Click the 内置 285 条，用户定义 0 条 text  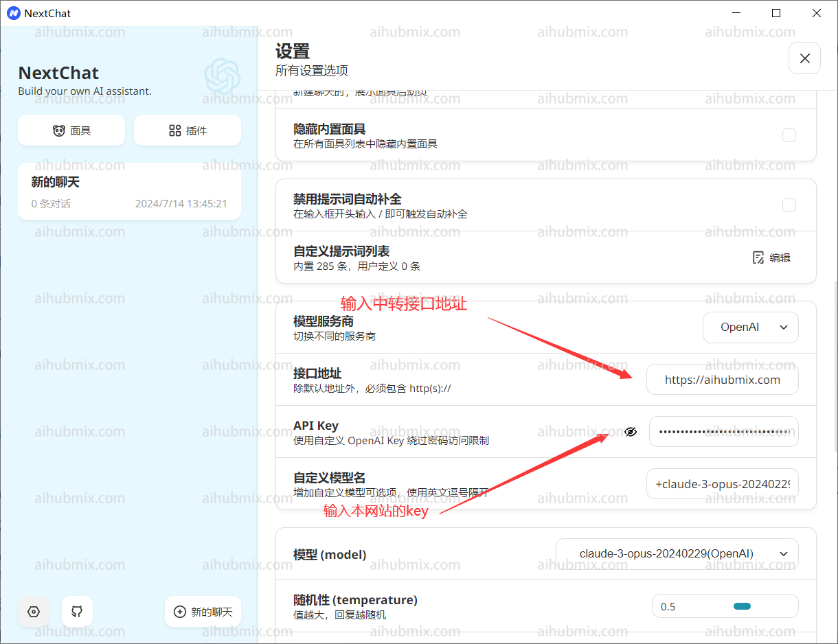pos(357,266)
